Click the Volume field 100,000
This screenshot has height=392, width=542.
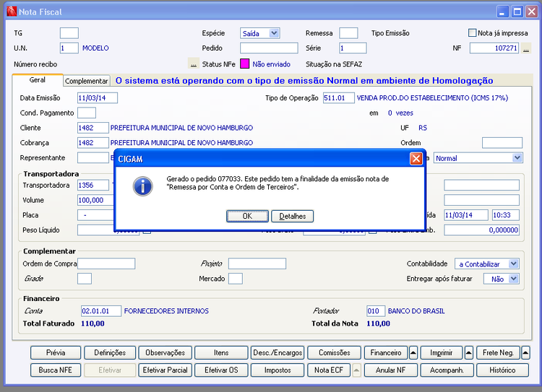coord(95,200)
